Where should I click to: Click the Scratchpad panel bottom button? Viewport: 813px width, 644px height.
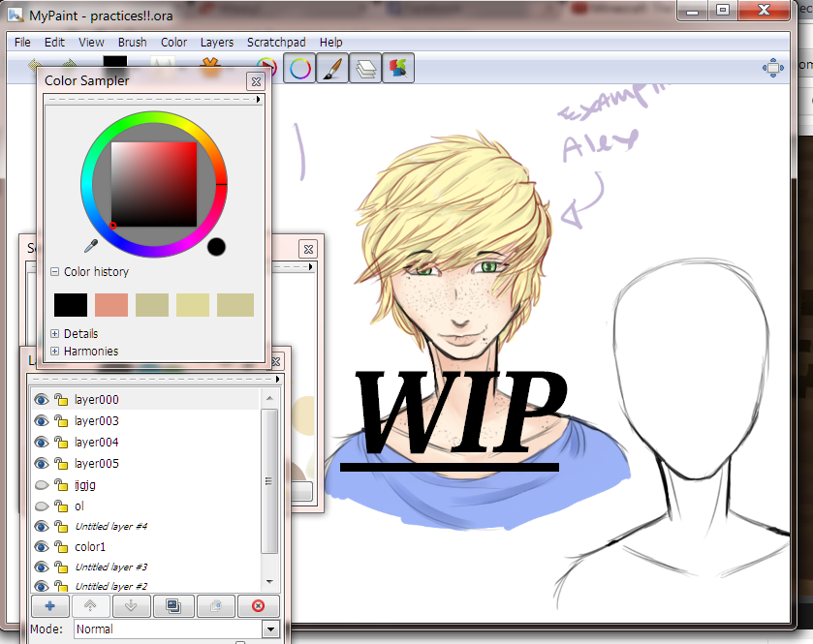coord(301,491)
